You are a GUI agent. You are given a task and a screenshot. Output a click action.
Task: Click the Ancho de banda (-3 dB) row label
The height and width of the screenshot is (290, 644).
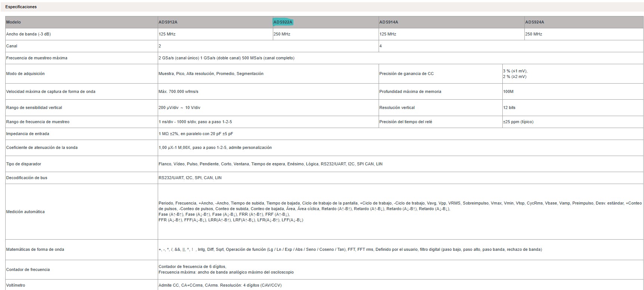(28, 34)
